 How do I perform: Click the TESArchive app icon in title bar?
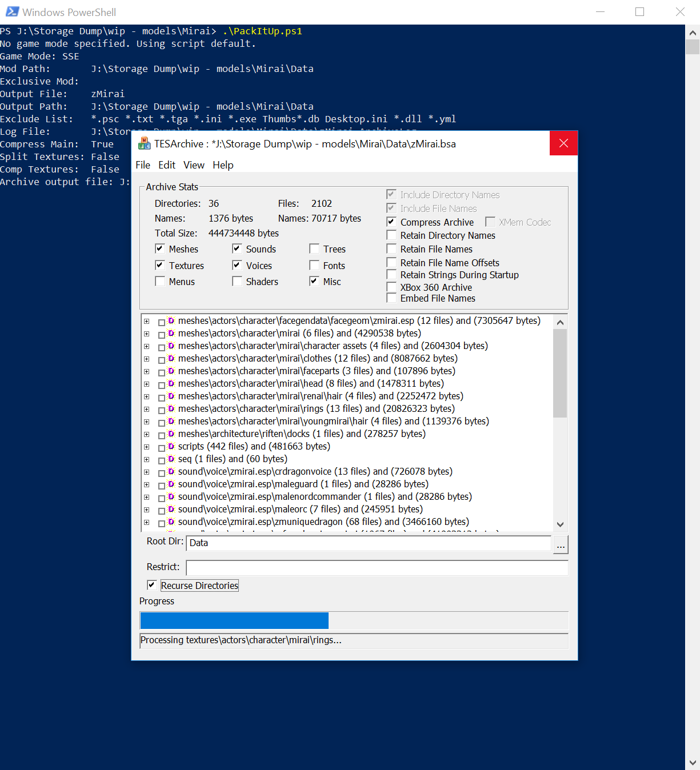point(145,144)
